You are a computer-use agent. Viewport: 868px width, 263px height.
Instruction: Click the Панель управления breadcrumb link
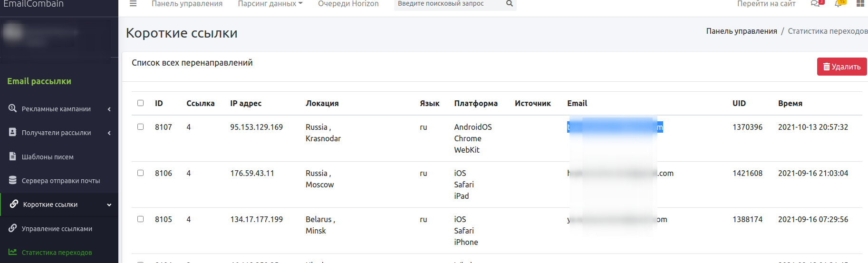(x=741, y=31)
